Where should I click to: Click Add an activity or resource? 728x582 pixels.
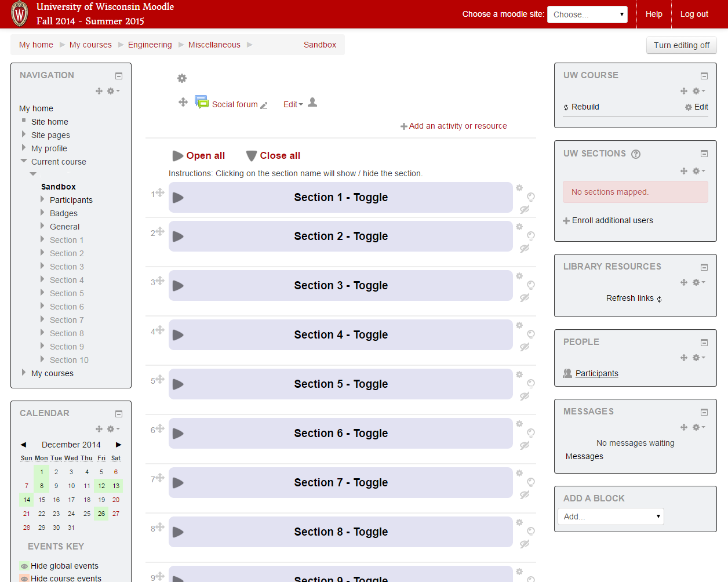coord(454,126)
